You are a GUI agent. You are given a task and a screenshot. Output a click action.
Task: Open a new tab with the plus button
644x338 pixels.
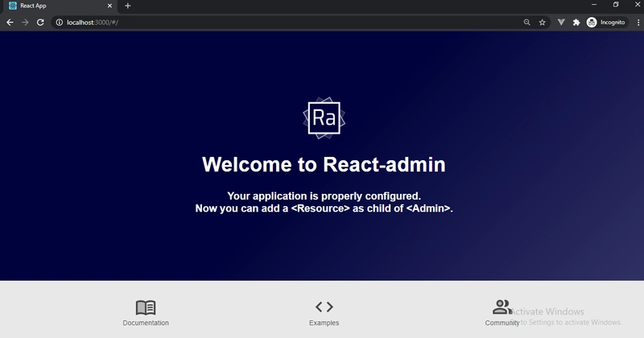tap(128, 6)
